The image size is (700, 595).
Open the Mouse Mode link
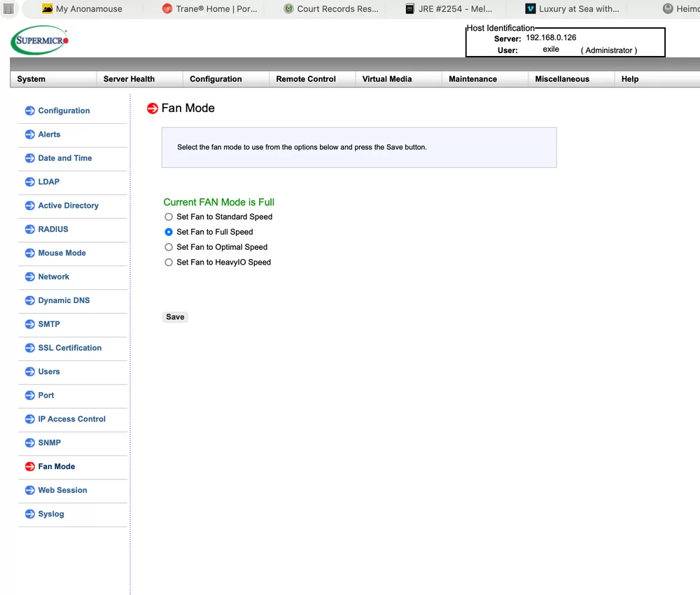click(x=62, y=253)
